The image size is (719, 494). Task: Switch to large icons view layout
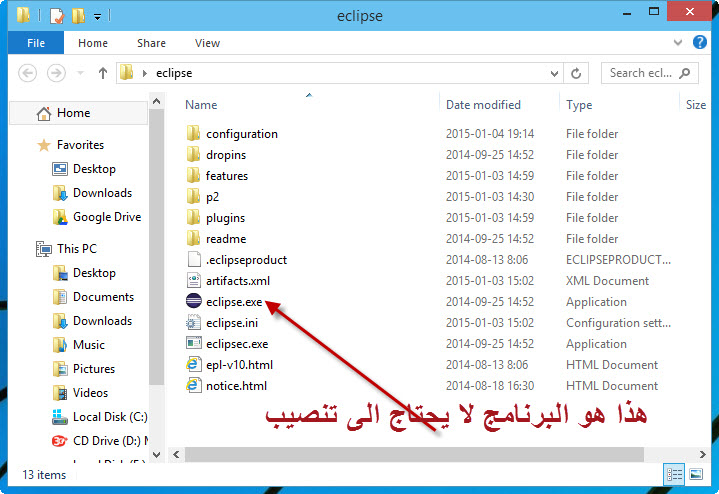[696, 474]
